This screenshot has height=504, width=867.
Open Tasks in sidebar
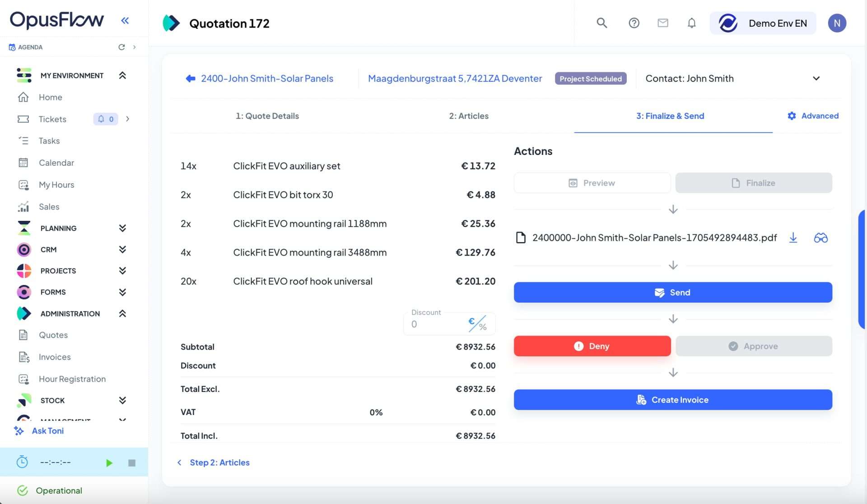tap(49, 141)
